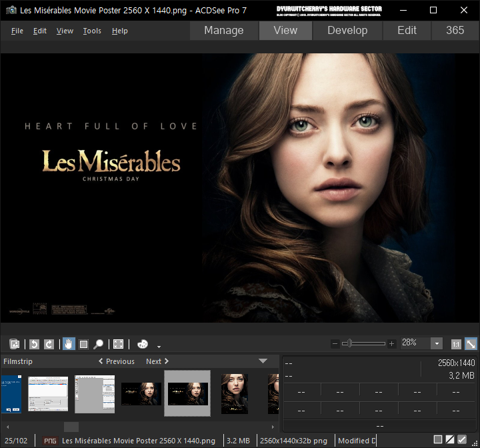
Task: Click the 3.2 MB status bar entry
Action: point(238,441)
